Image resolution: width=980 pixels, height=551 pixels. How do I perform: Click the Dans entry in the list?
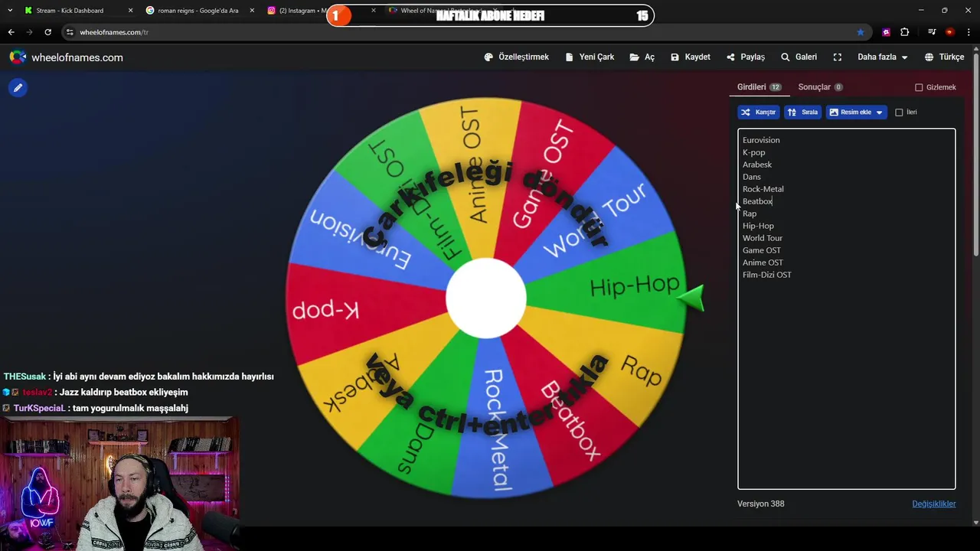(751, 177)
